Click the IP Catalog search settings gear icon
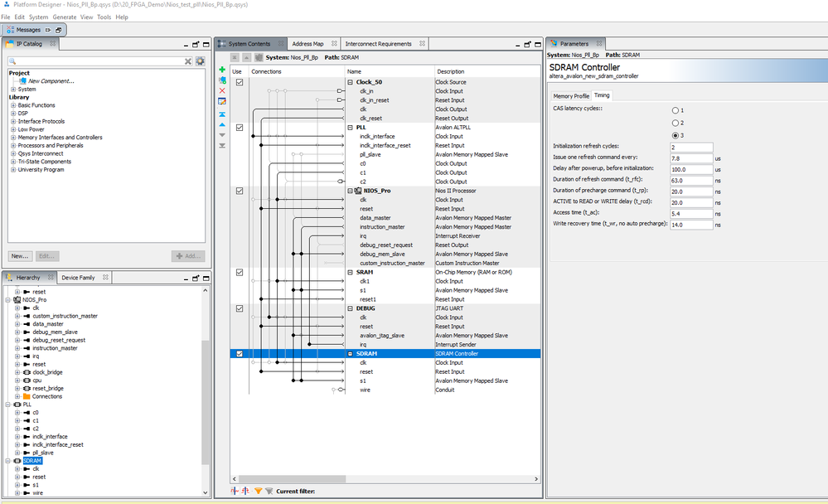Image resolution: width=828 pixels, height=504 pixels. tap(200, 61)
